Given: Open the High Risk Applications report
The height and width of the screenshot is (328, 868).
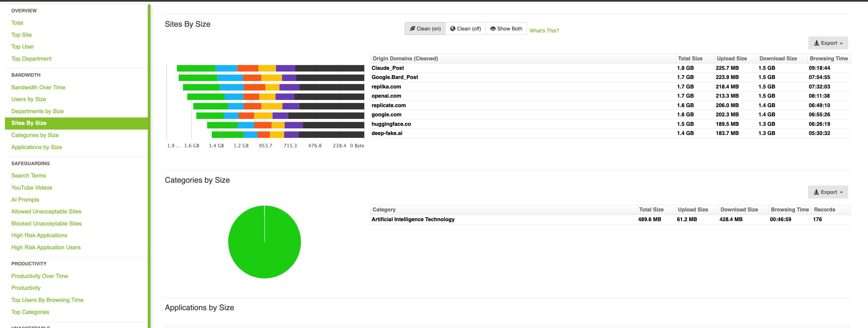Looking at the screenshot, I should [x=39, y=235].
